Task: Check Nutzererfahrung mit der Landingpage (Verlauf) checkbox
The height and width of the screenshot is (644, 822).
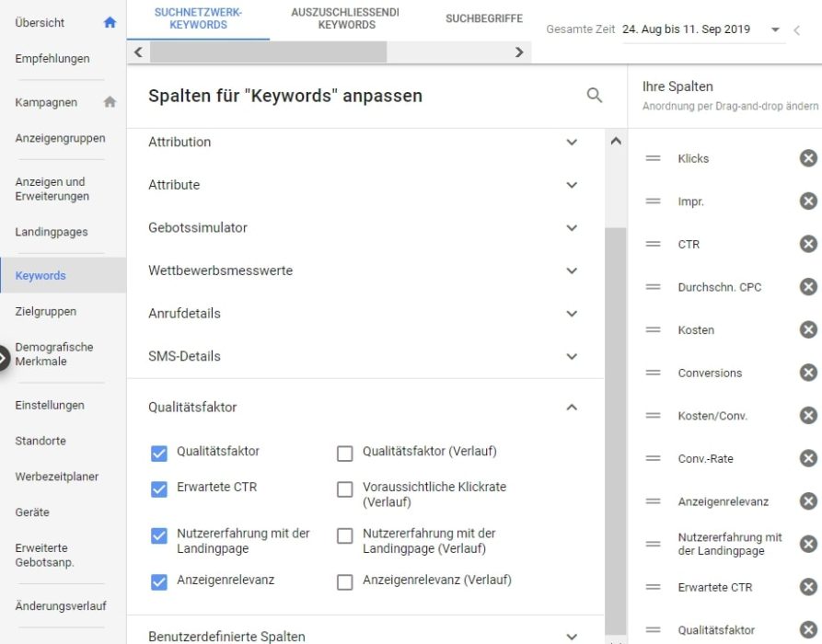Action: (x=344, y=536)
